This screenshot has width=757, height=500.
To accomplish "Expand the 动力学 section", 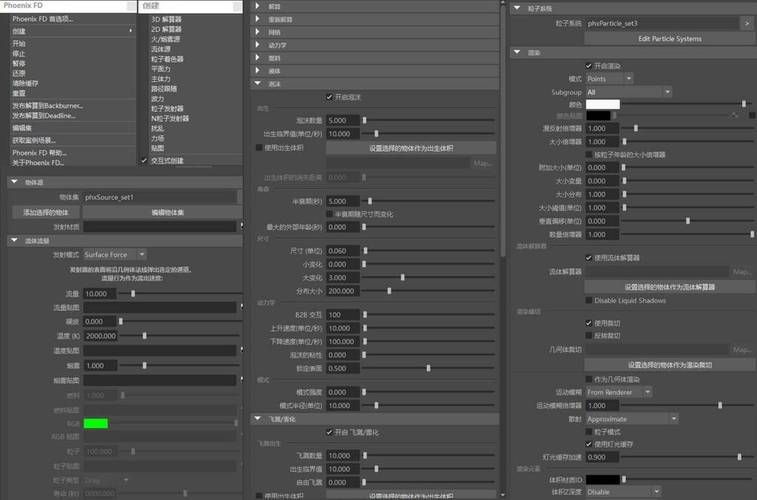I will (x=260, y=45).
